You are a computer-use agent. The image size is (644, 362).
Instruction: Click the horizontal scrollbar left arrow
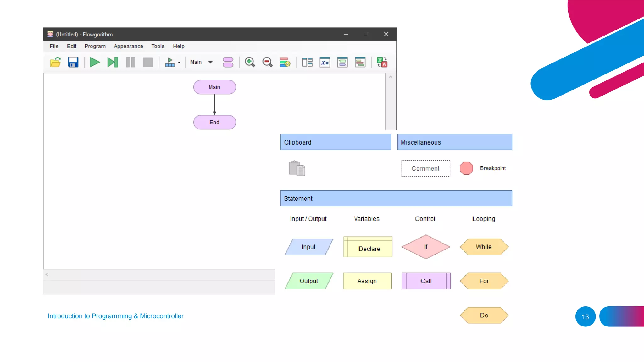tap(47, 274)
